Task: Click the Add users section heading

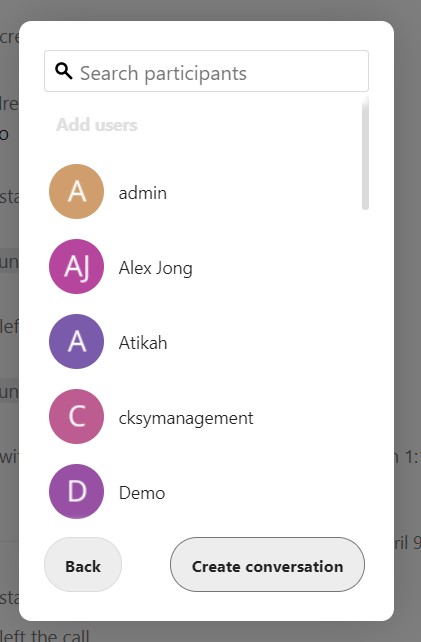Action: (97, 125)
